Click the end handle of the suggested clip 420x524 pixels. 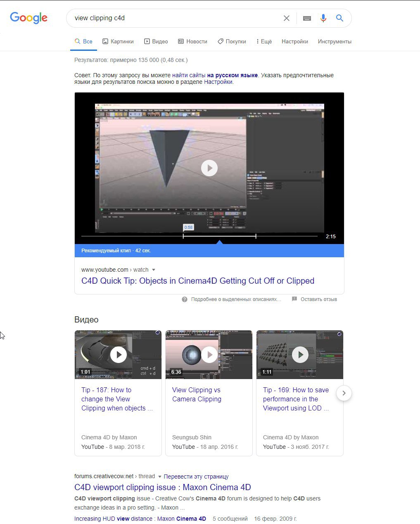(x=256, y=236)
